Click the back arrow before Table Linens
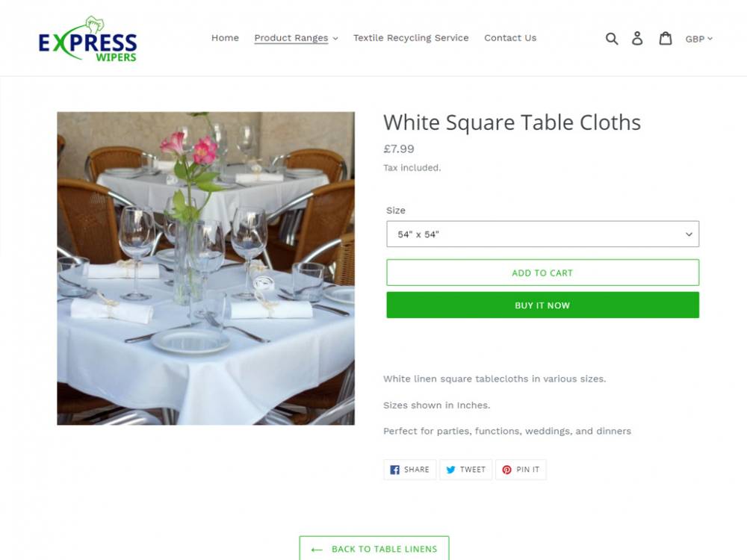 point(317,550)
